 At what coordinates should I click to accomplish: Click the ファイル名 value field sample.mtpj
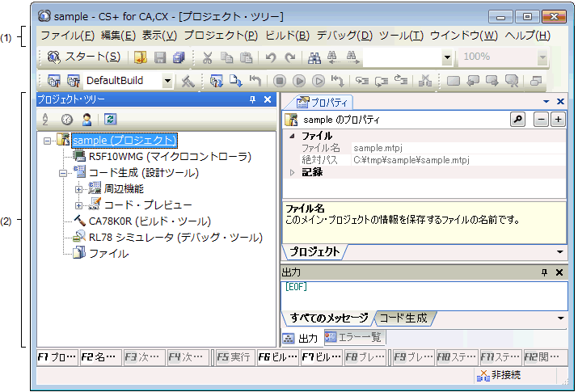pos(378,149)
